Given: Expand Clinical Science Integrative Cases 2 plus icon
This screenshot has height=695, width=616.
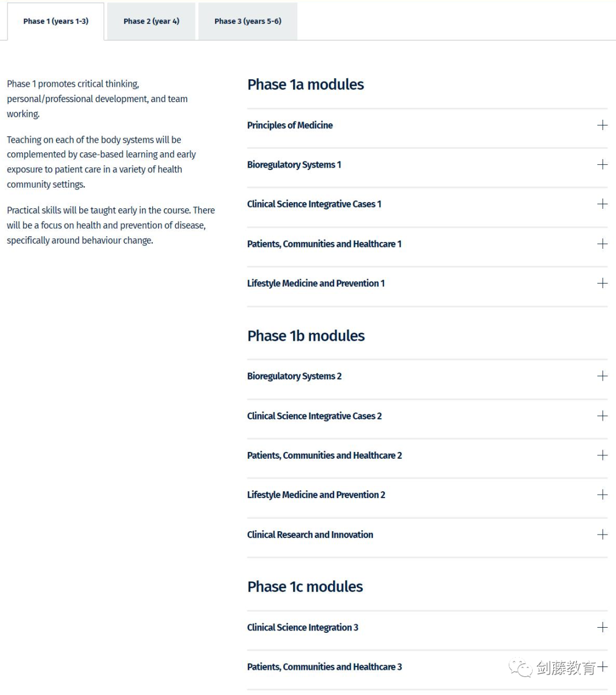Looking at the screenshot, I should [602, 415].
